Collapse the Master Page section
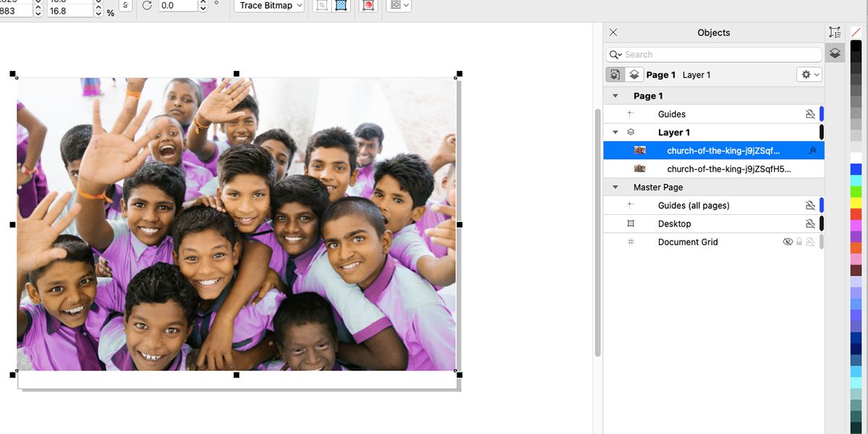 [x=616, y=187]
